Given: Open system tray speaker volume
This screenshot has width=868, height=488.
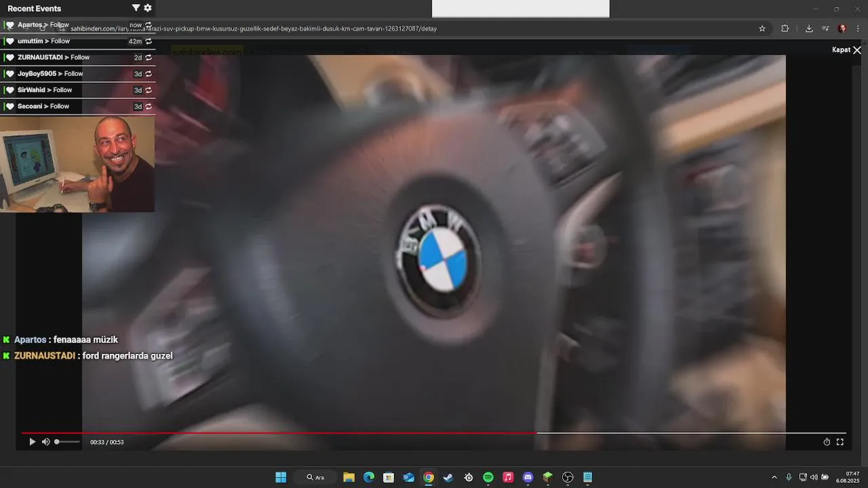Looking at the screenshot, I should coord(814,477).
